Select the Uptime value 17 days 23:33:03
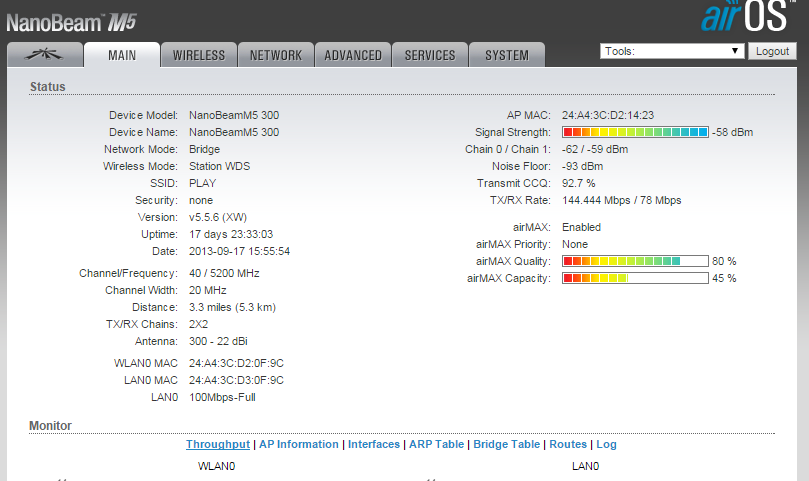The width and height of the screenshot is (809, 481). pyautogui.click(x=231, y=234)
